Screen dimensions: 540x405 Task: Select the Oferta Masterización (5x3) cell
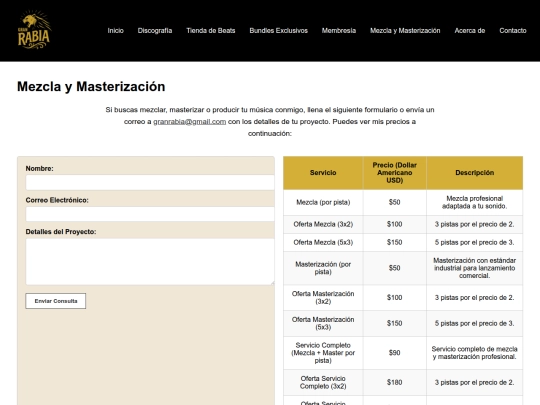coord(323,323)
